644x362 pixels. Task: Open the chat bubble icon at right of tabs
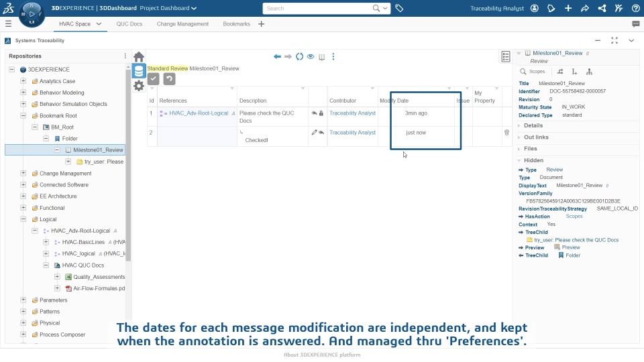pyautogui.click(x=636, y=24)
